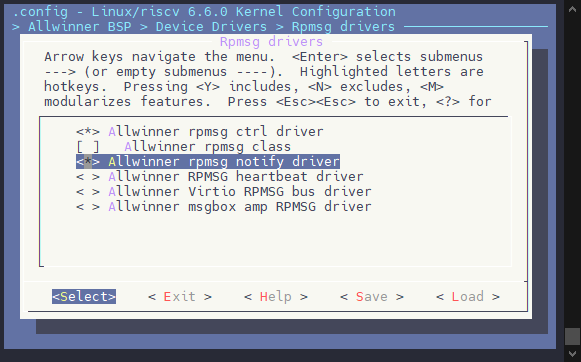Toggle the Allwinner rpmsg ctrl driver state marker
The width and height of the screenshot is (581, 362).
click(x=88, y=132)
